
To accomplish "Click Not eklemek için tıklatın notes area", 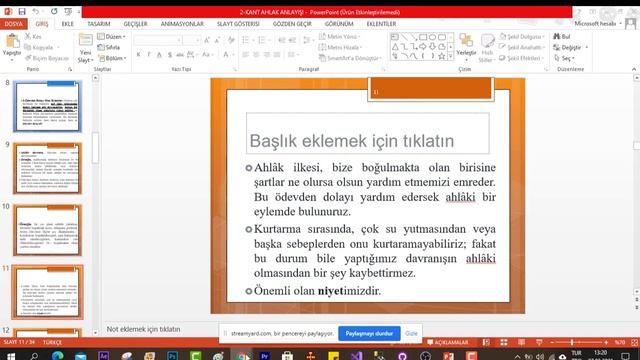I will [x=143, y=329].
